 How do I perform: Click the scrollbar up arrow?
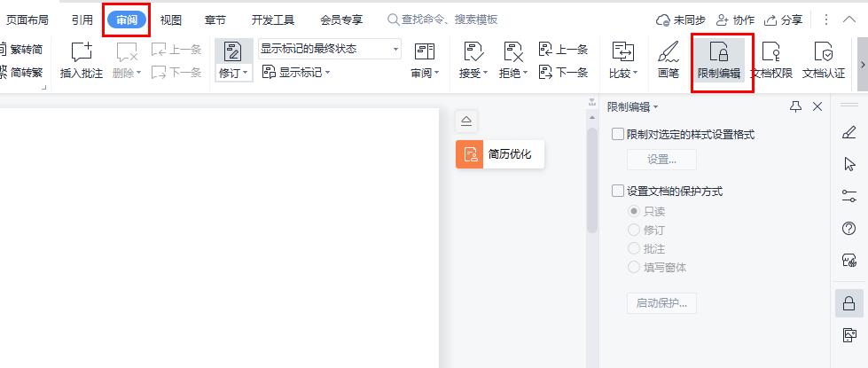[x=592, y=117]
